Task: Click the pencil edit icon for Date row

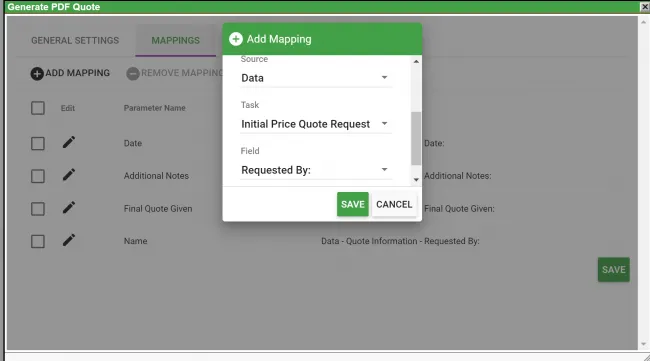Action: pos(69,142)
